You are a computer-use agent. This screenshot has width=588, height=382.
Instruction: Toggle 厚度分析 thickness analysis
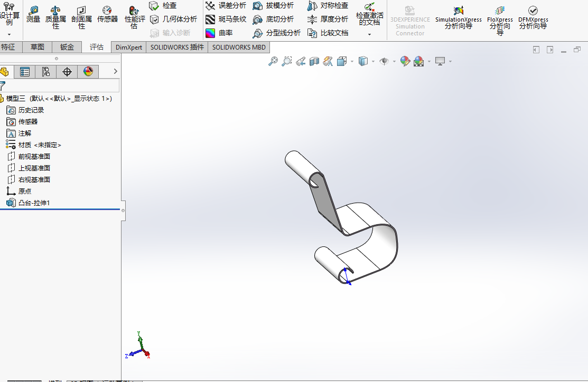328,20
